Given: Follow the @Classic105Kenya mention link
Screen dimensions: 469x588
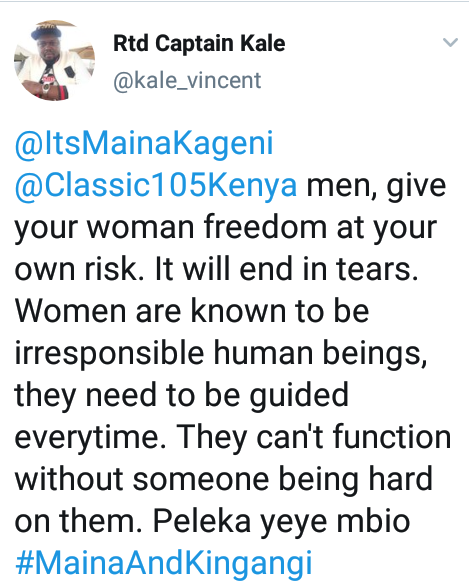Looking at the screenshot, I should coord(156,186).
